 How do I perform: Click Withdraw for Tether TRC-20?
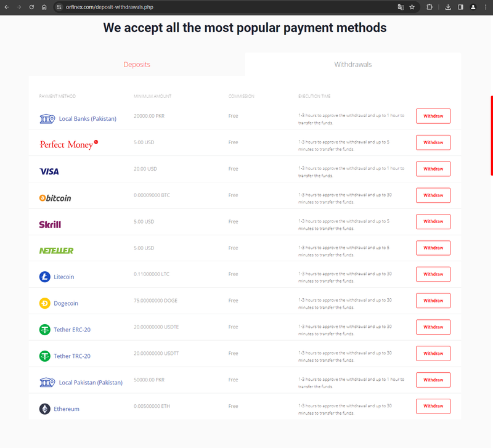433,353
